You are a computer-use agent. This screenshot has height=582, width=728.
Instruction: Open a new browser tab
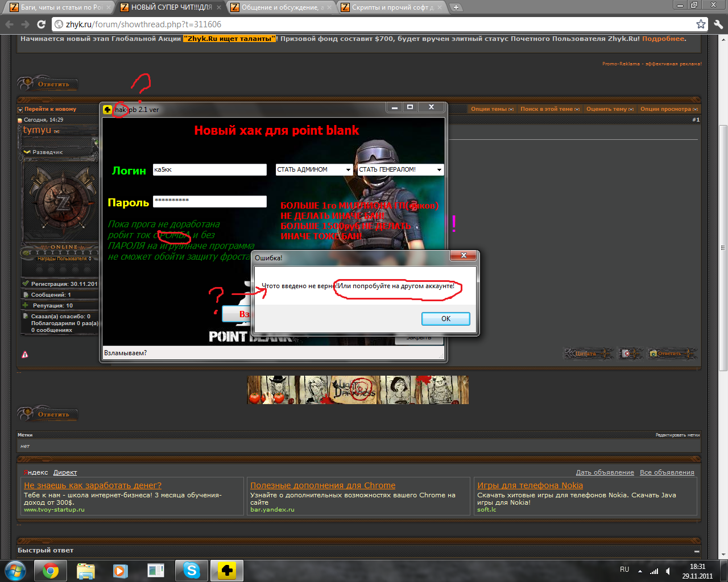coord(456,7)
